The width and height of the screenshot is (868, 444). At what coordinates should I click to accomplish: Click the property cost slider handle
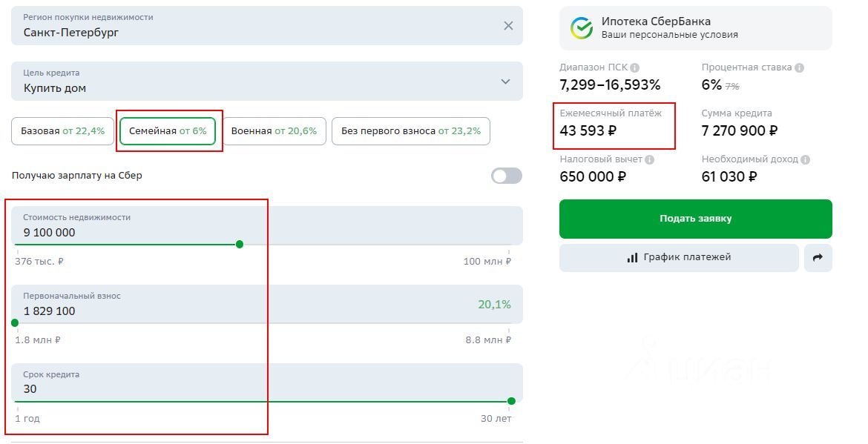240,245
